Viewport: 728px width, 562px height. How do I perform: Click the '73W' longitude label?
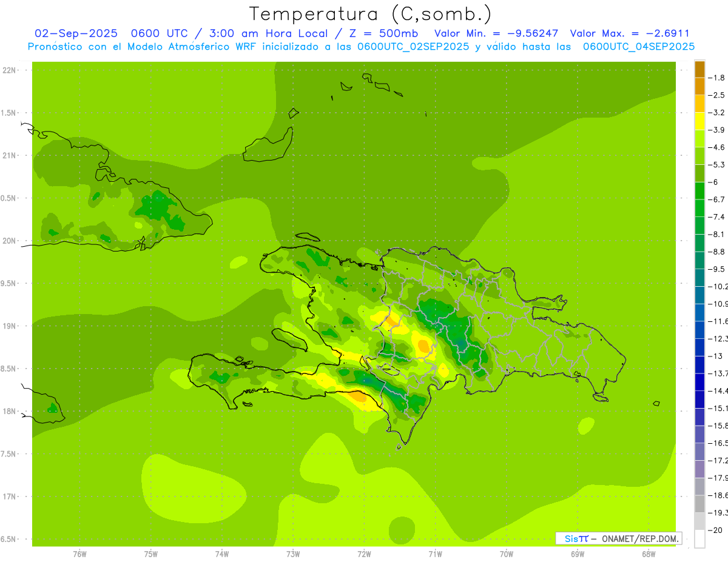coord(293,554)
